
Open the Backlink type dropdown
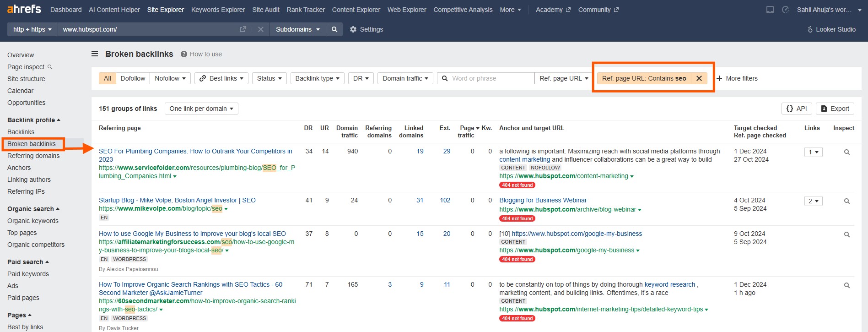[318, 78]
